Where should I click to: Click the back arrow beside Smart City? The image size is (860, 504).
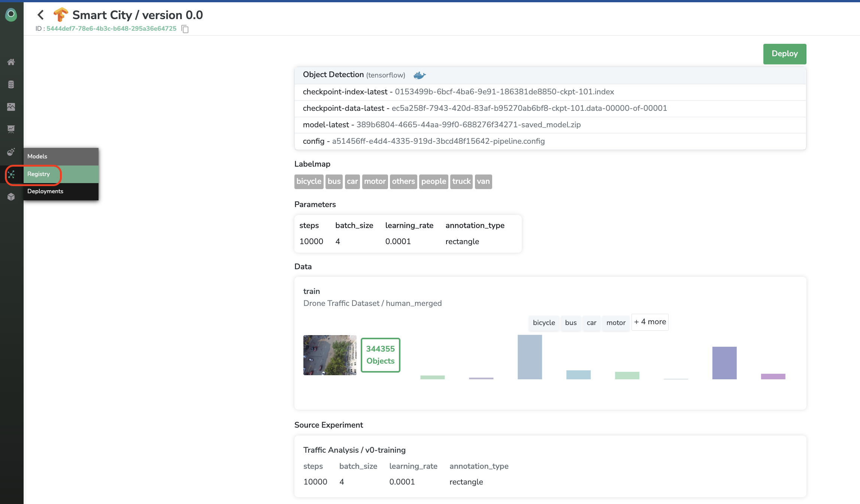click(x=41, y=15)
